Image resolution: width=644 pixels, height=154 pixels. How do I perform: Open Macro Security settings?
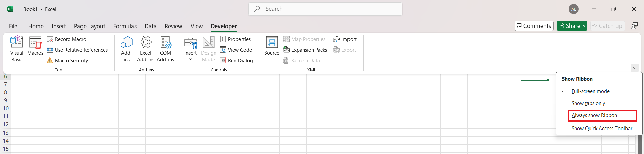click(x=67, y=61)
